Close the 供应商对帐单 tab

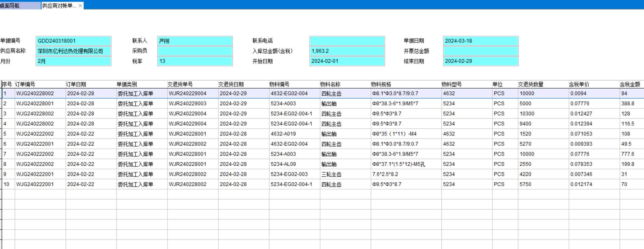80,6
